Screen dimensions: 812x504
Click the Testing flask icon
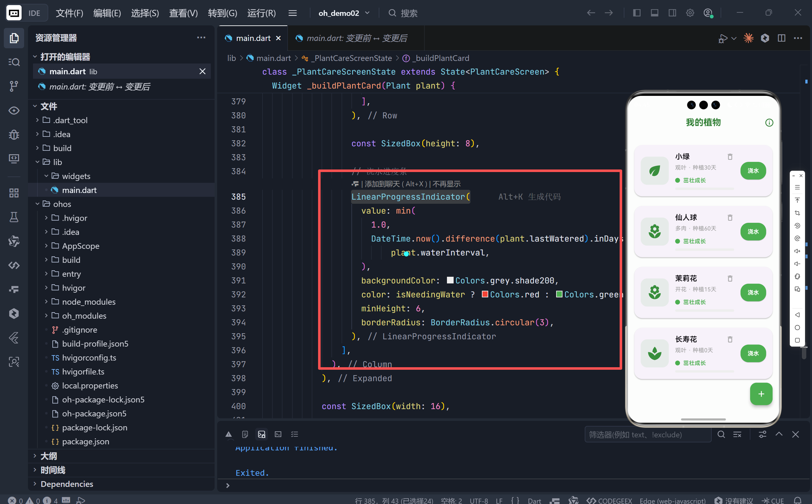pyautogui.click(x=14, y=217)
